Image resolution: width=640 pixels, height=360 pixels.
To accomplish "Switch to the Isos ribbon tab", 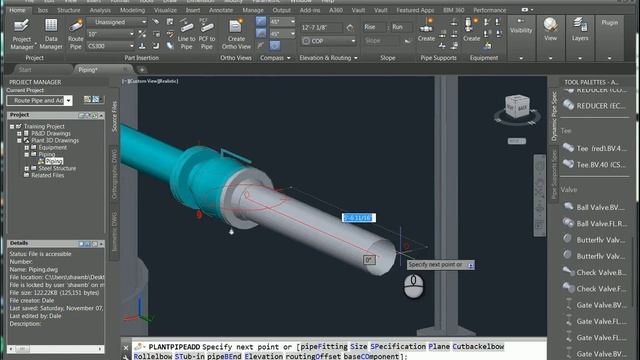I will pos(42,10).
